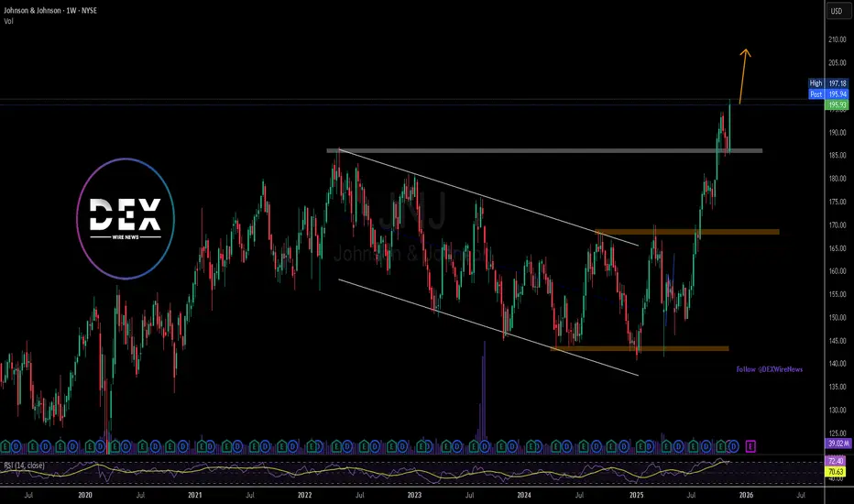Select the Vol indicator label
Image resolution: width=854 pixels, height=504 pixels.
[9, 21]
